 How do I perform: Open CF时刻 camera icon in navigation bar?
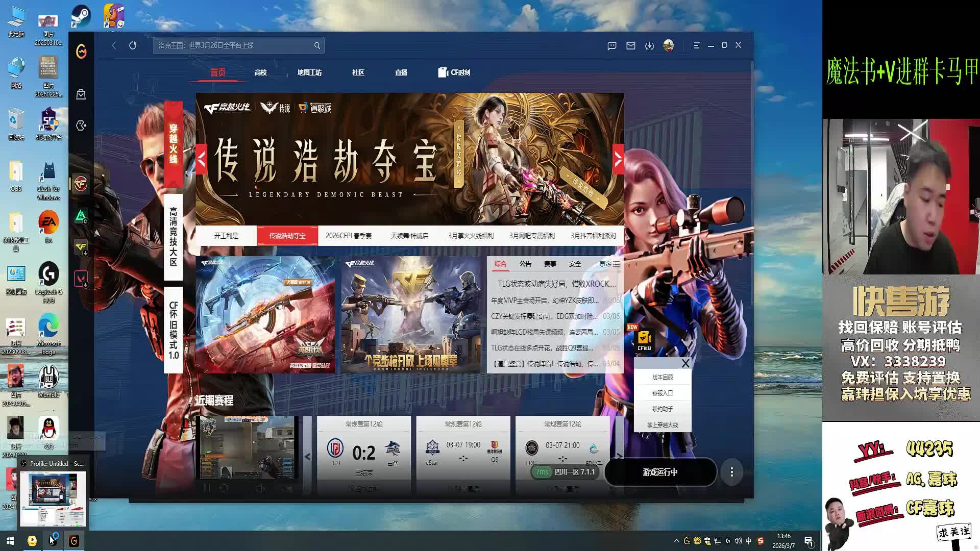pos(442,72)
